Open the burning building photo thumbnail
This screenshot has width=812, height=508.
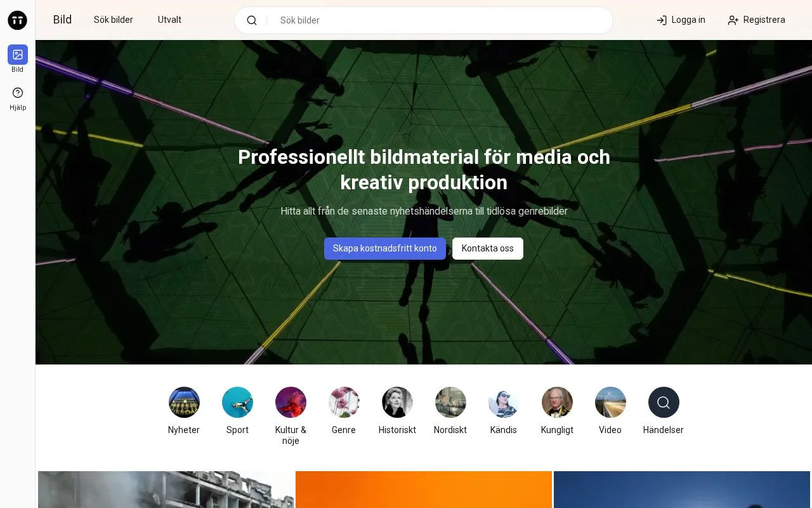tap(166, 490)
